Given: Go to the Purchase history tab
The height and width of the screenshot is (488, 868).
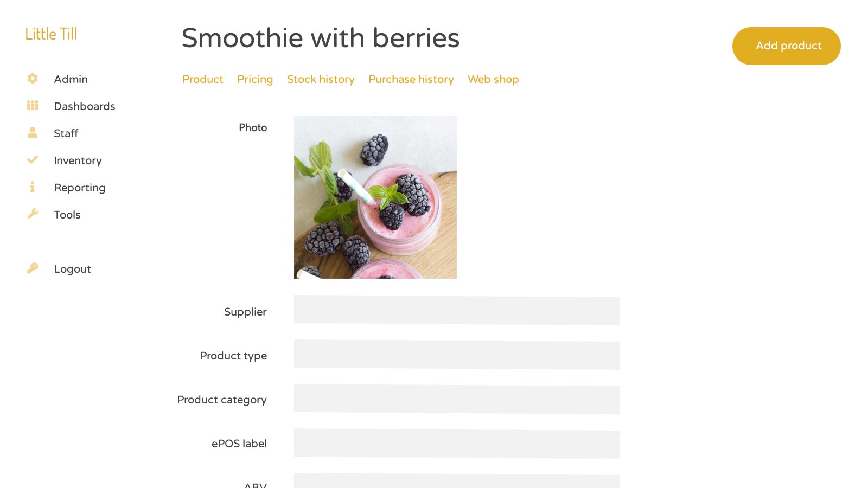Looking at the screenshot, I should coord(411,79).
